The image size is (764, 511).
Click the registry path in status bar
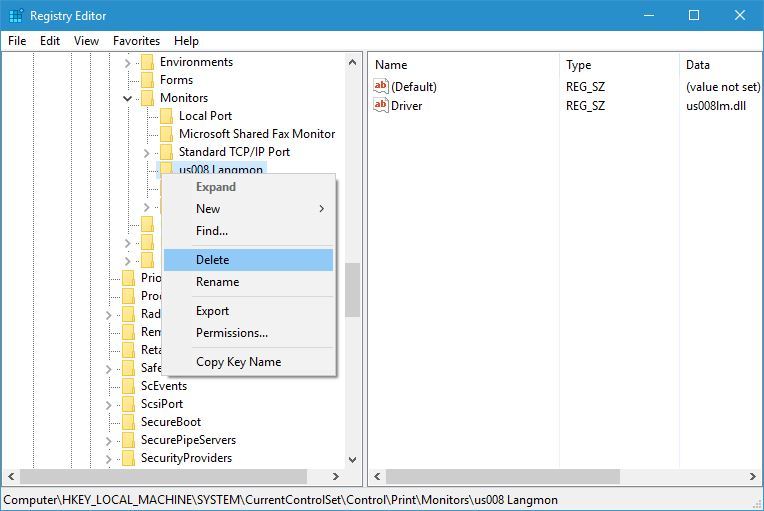tap(281, 500)
